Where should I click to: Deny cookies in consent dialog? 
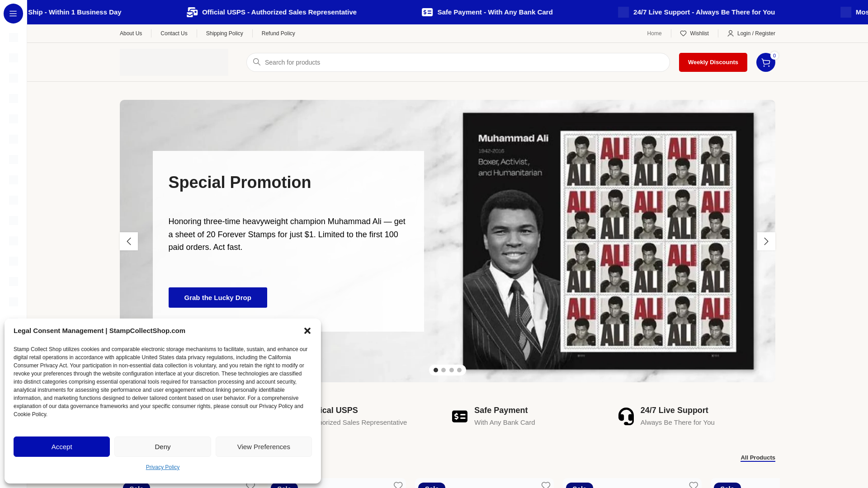click(163, 446)
